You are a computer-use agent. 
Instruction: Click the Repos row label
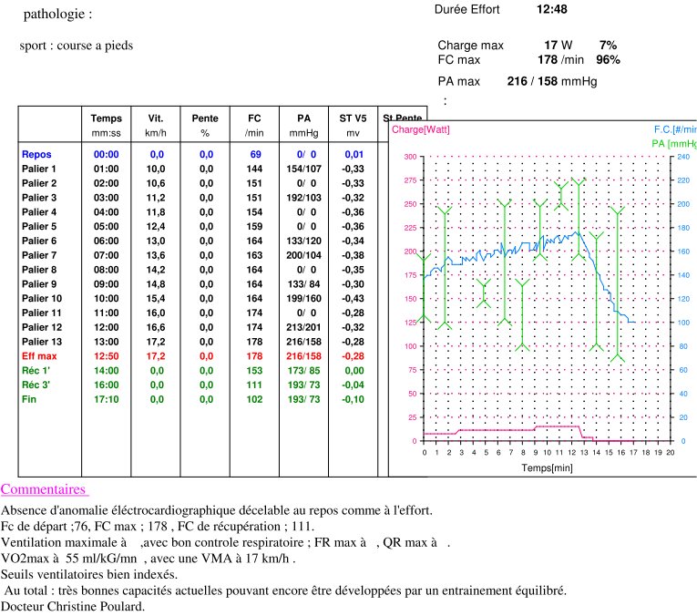tap(36, 155)
